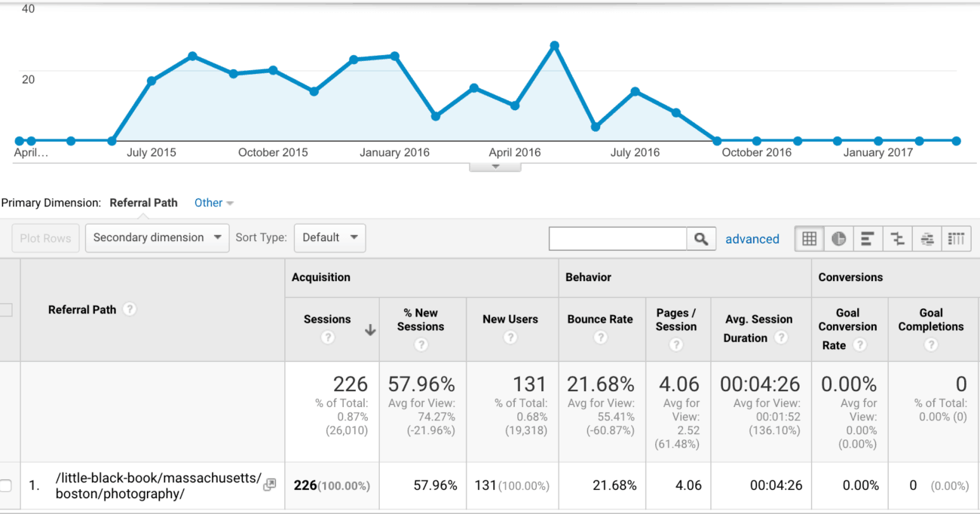Switch to Term cloud view
The height and width of the screenshot is (514, 980).
tap(927, 239)
